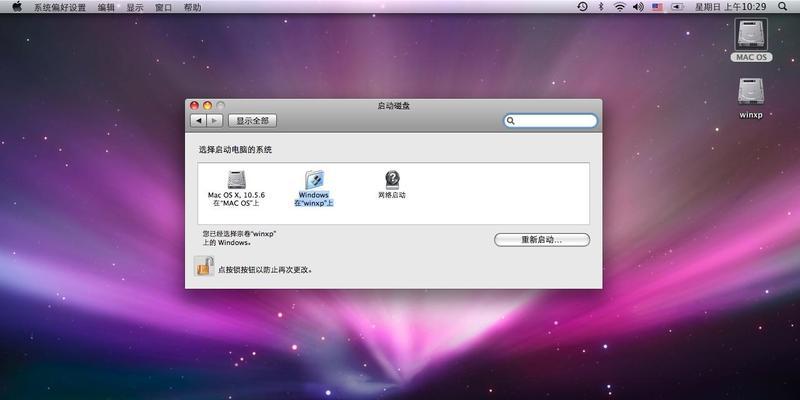800x400 pixels.
Task: Click the 点按锁按钮以防止再次更改 text
Action: coord(265,269)
